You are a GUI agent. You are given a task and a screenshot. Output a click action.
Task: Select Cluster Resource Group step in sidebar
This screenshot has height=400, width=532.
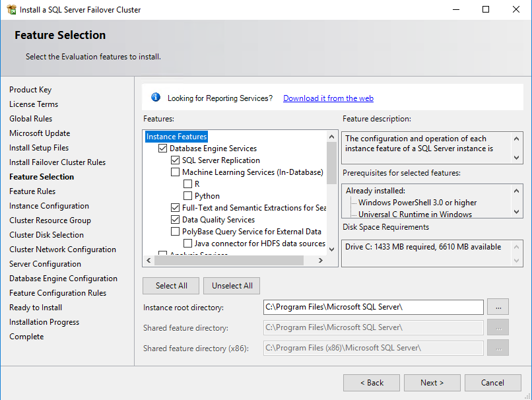pos(50,220)
